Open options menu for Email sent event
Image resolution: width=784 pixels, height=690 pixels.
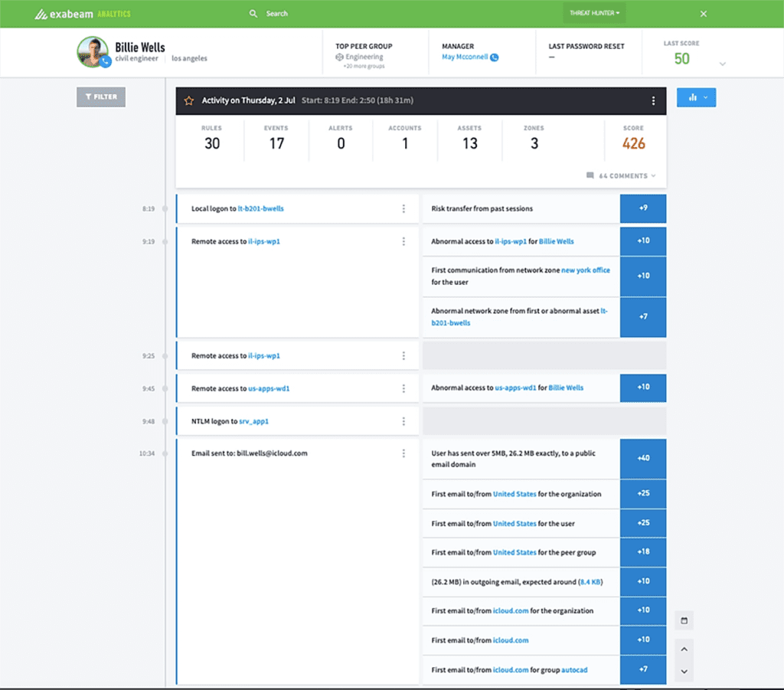(403, 453)
